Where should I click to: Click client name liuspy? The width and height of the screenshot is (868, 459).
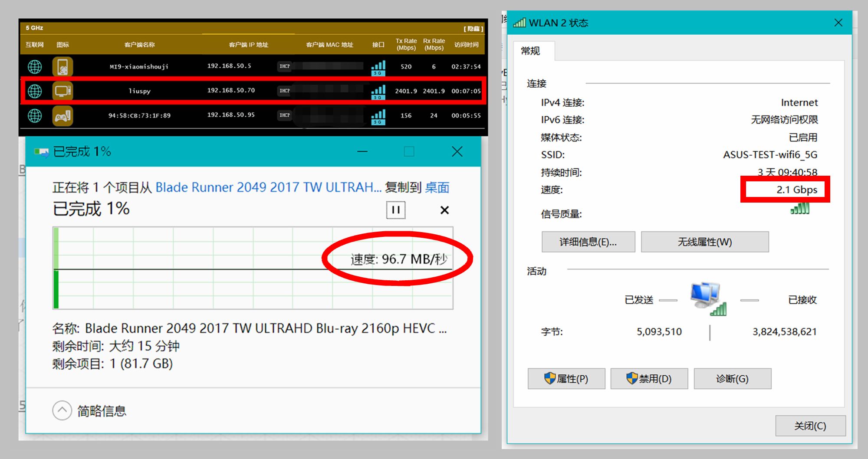(x=139, y=91)
